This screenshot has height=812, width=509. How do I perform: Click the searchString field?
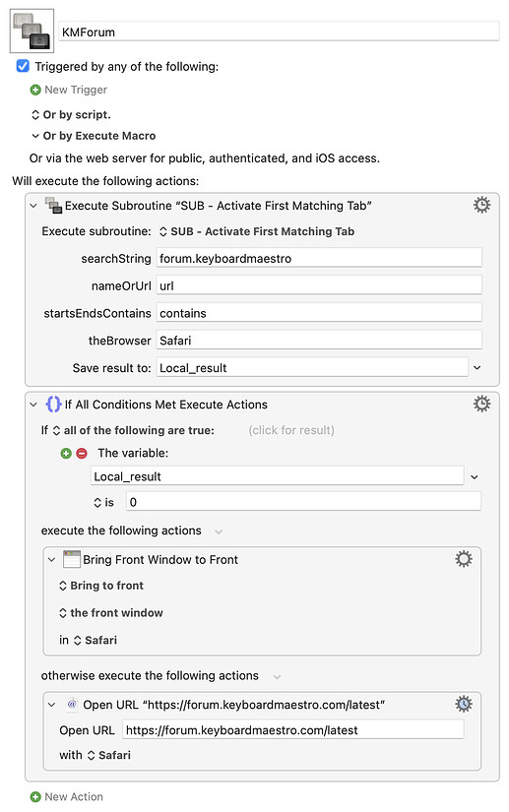[x=319, y=258]
